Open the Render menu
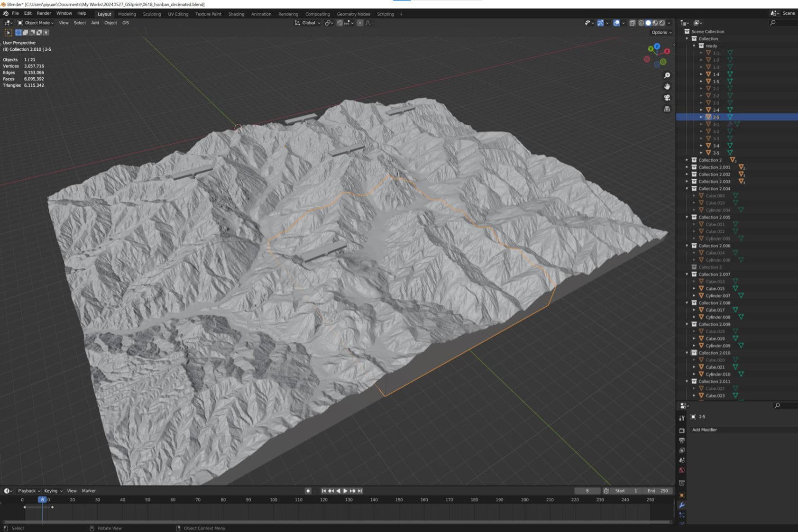798x532 pixels. point(44,13)
